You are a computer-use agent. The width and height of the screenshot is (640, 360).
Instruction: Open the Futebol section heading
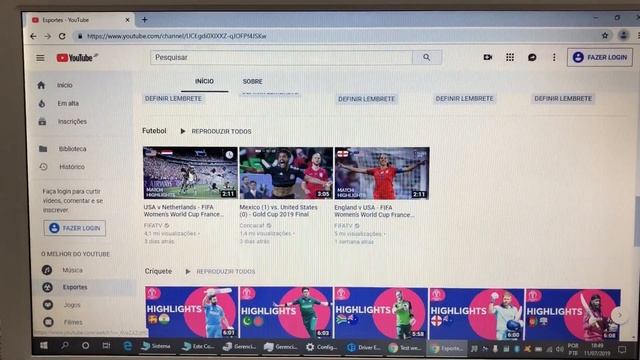pos(154,131)
